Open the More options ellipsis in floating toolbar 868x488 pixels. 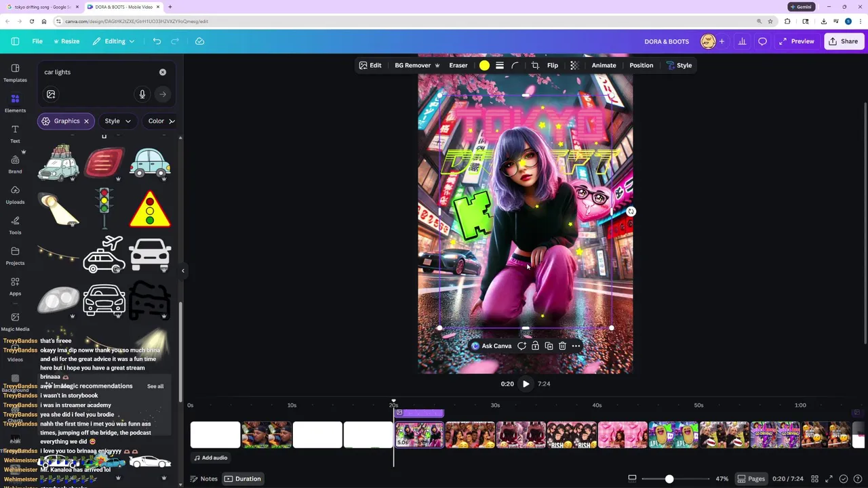pyautogui.click(x=576, y=346)
